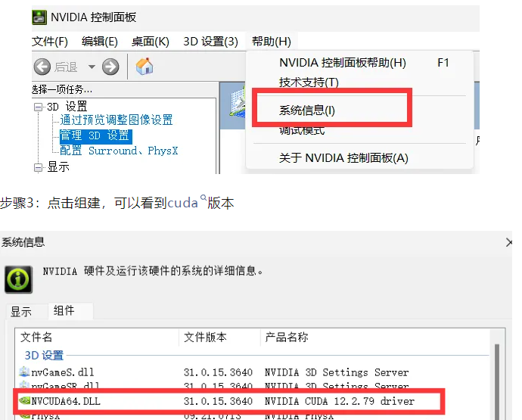Screen dimensions: 522x420
Task: Open 配置 Surround、PhysX item
Action: (x=119, y=151)
